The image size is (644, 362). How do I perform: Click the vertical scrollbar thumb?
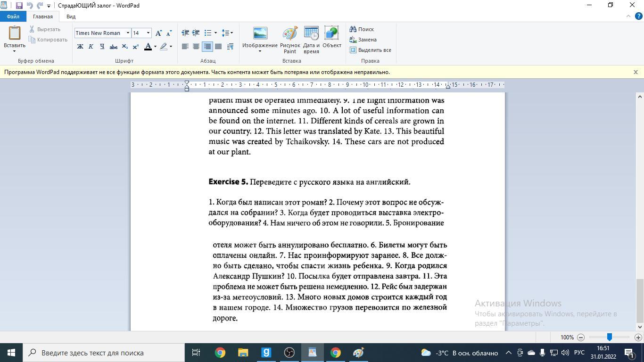point(640,300)
